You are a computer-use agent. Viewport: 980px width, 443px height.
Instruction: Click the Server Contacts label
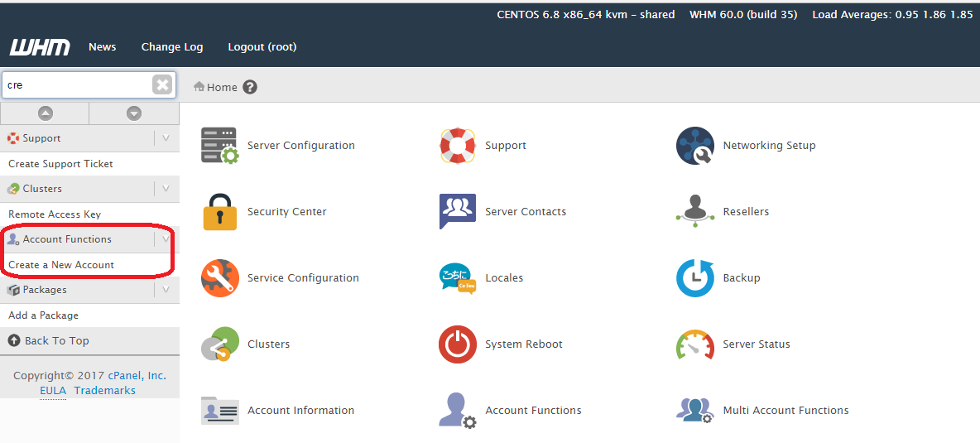526,212
